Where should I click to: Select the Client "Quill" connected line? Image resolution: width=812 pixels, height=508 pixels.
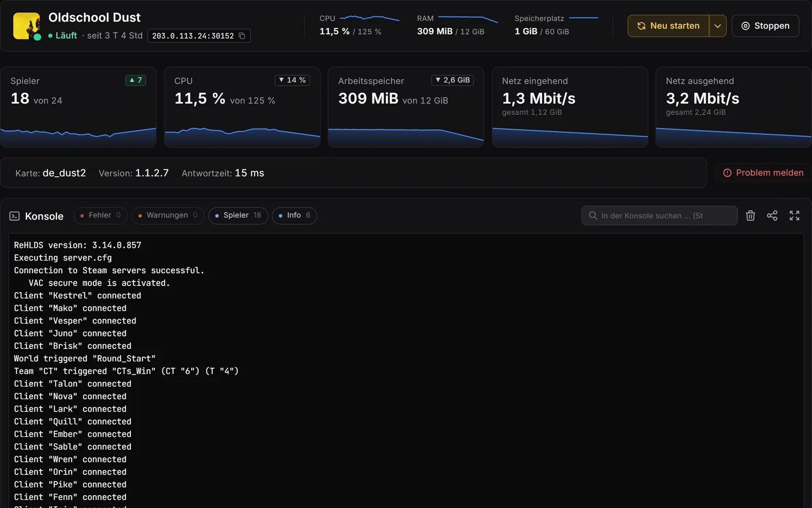click(73, 422)
